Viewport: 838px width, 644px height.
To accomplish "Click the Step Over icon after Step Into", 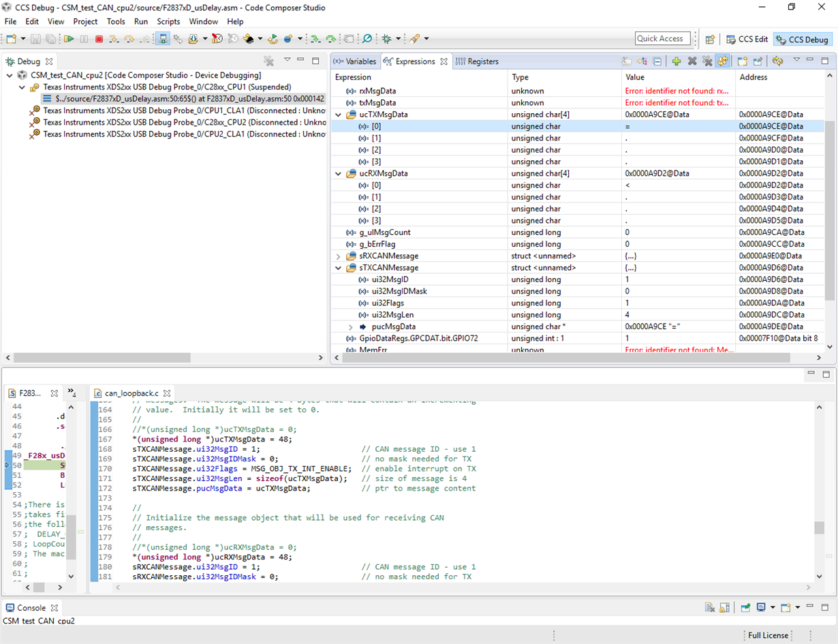I will tap(129, 39).
